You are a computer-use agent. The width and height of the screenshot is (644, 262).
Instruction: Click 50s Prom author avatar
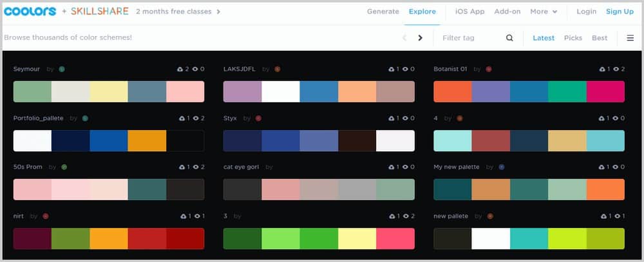point(64,167)
